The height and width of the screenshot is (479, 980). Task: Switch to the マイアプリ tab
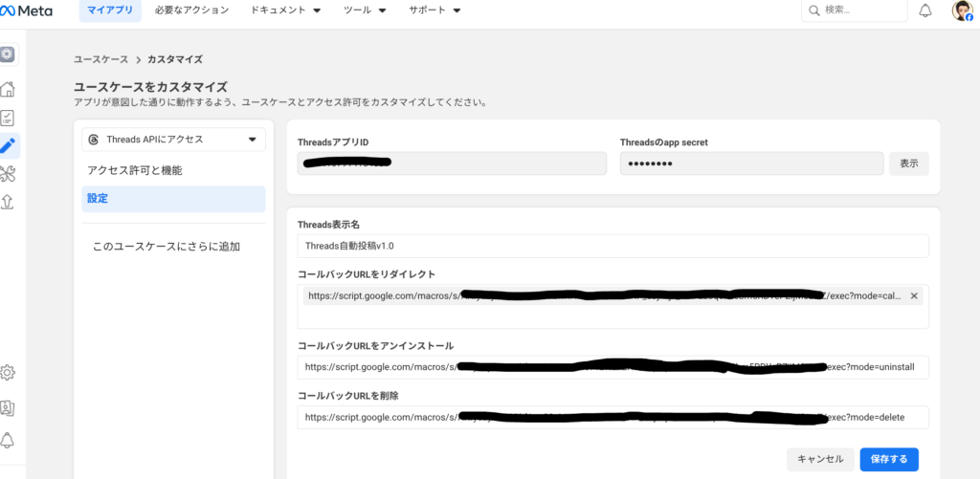tap(110, 11)
